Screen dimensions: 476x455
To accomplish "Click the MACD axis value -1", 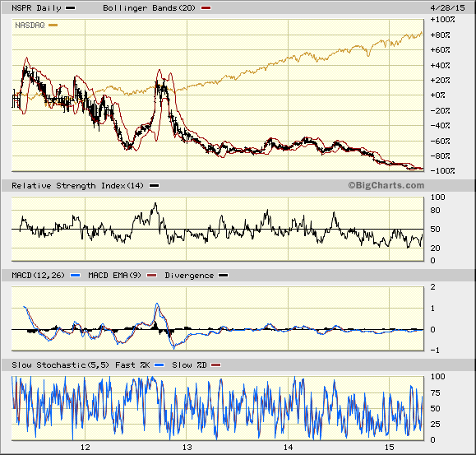I will [x=436, y=351].
